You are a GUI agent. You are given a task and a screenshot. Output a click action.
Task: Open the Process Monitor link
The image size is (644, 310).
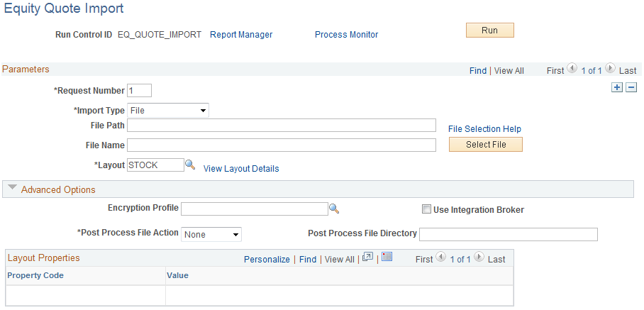pyautogui.click(x=346, y=34)
